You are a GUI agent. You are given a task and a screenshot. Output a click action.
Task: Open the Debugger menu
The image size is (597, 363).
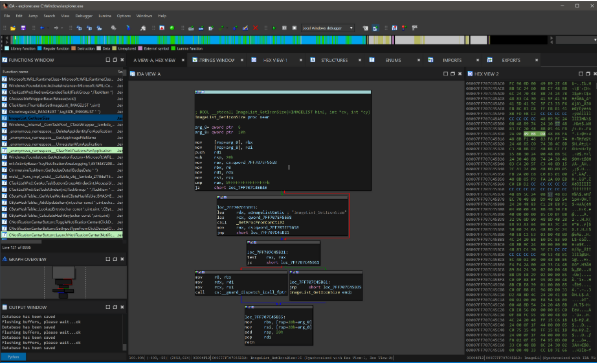pos(84,16)
